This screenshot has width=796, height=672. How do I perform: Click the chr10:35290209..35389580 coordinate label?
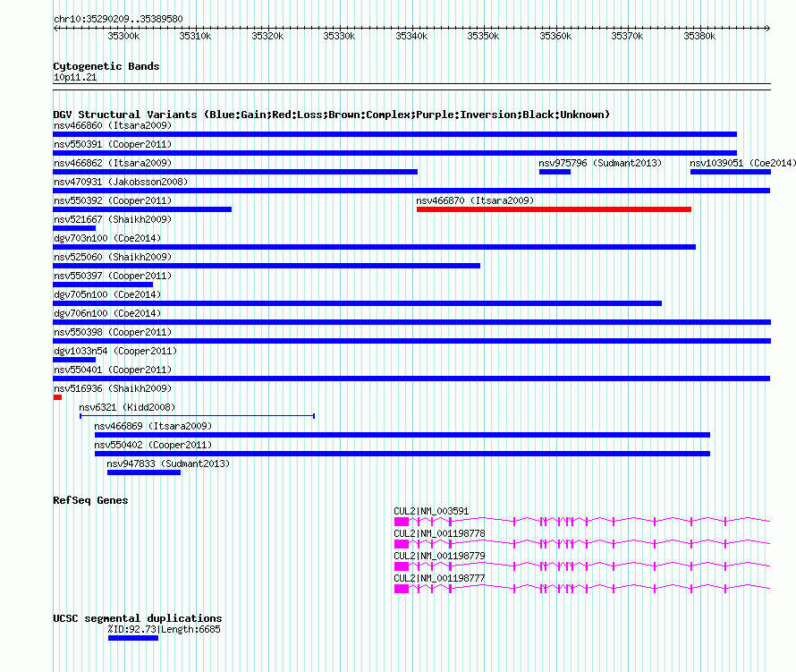tap(118, 19)
